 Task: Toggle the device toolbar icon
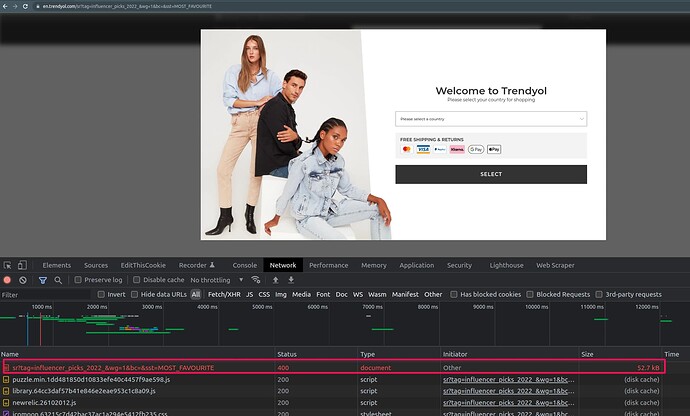[x=22, y=265]
